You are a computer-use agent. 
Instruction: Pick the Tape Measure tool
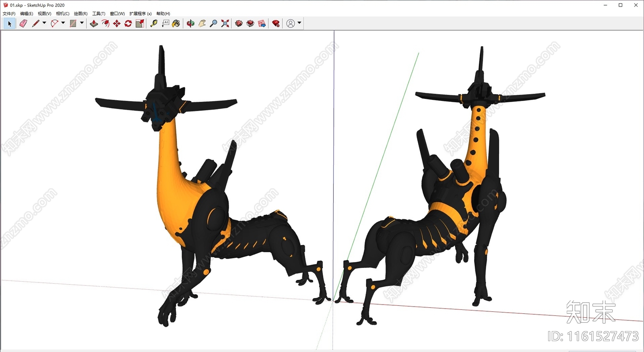(x=154, y=24)
